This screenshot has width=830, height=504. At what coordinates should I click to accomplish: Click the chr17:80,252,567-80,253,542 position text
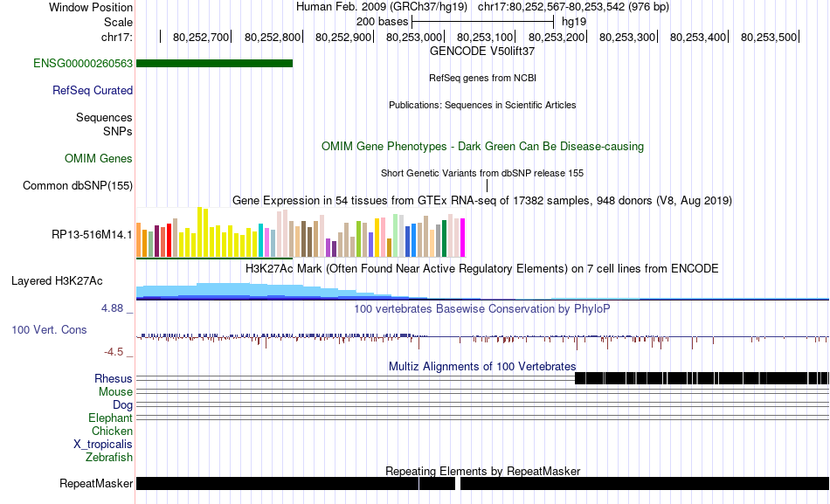(573, 7)
